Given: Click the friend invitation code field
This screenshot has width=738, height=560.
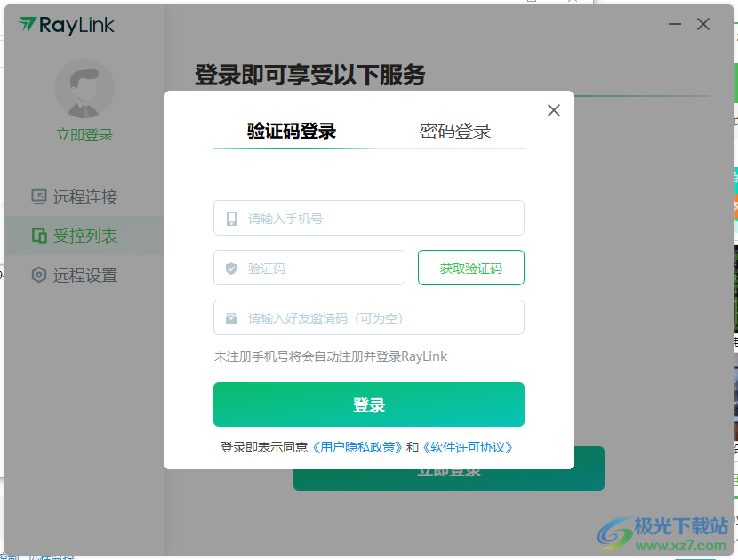Looking at the screenshot, I should pyautogui.click(x=368, y=317).
